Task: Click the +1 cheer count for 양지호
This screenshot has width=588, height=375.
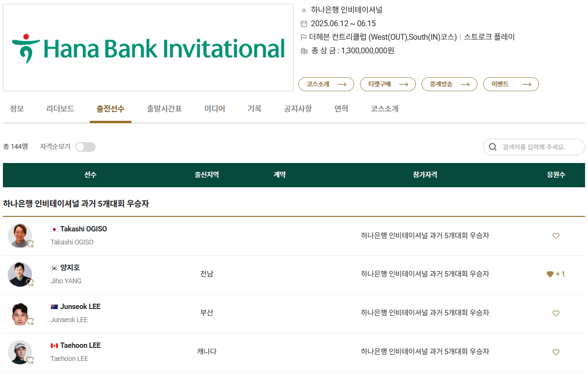Action: (560, 274)
